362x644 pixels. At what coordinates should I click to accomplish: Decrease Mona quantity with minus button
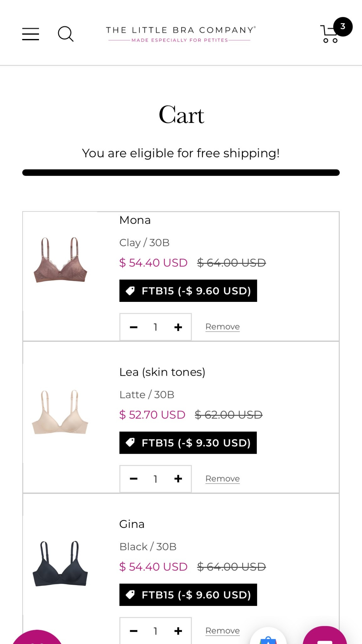click(x=134, y=327)
